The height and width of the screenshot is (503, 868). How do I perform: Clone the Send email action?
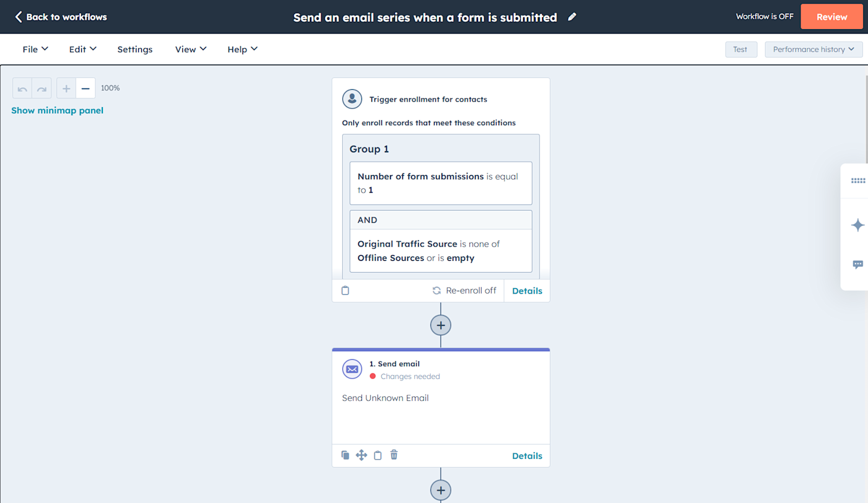point(345,455)
